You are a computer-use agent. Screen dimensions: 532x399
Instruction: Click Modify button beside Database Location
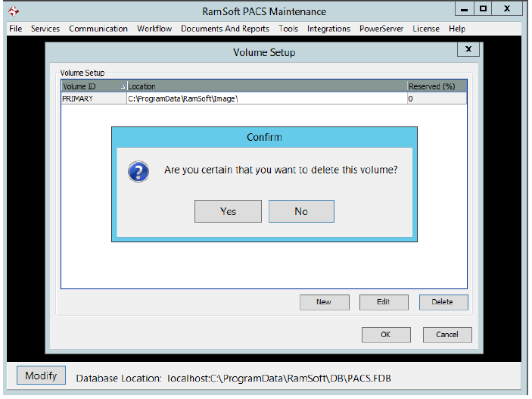point(41,376)
